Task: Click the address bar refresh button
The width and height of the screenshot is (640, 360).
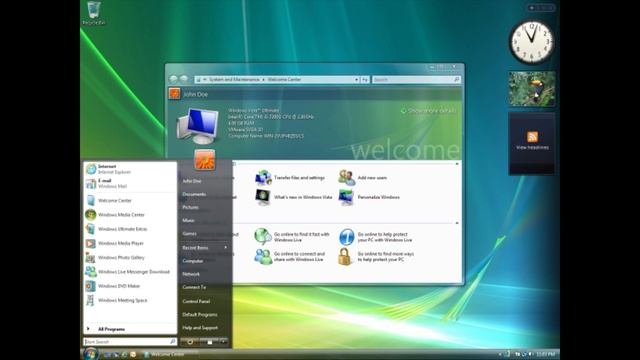Action: point(365,80)
